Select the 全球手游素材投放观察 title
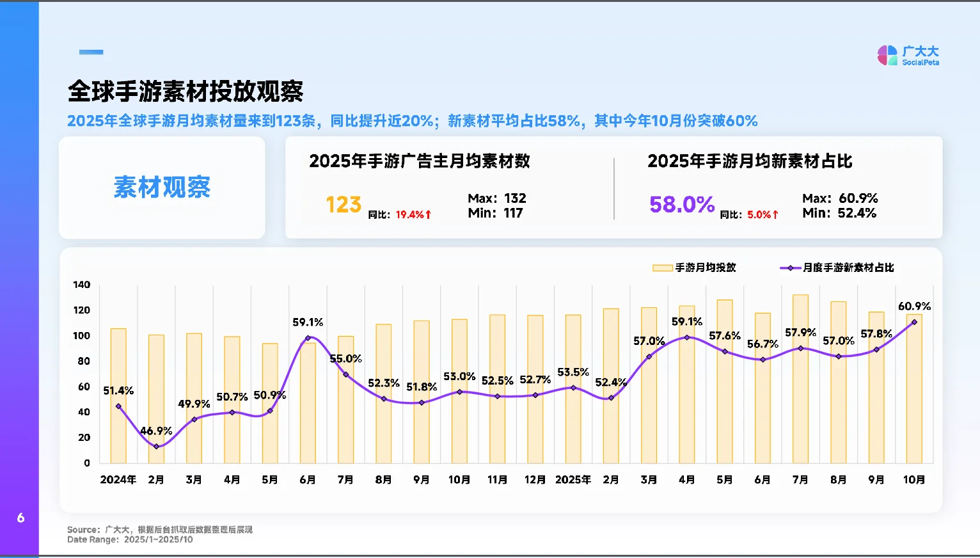Screen dimensions: 980x558 187,92
